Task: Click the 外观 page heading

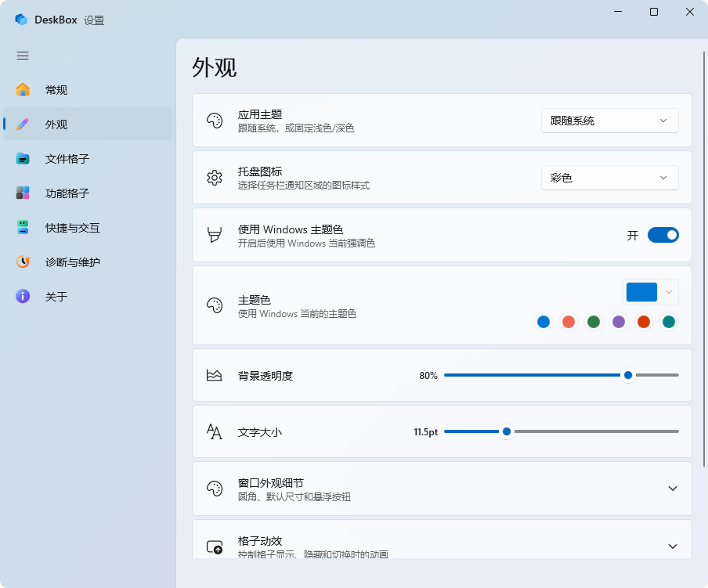Action: pos(215,67)
